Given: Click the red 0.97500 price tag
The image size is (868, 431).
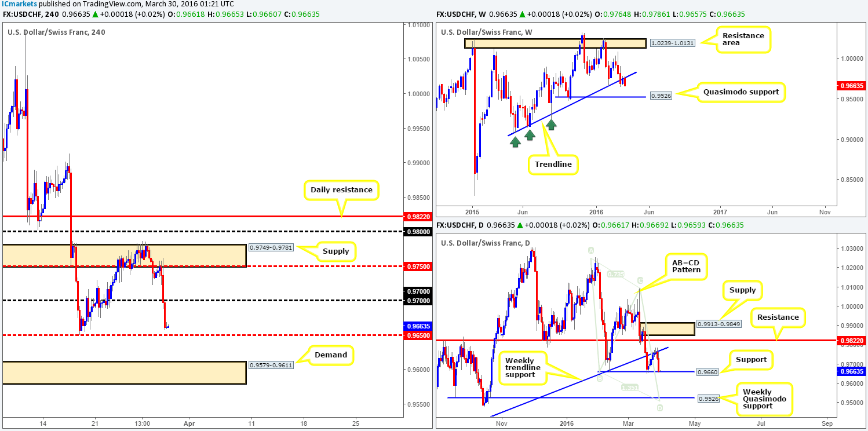Looking at the screenshot, I should (x=417, y=266).
